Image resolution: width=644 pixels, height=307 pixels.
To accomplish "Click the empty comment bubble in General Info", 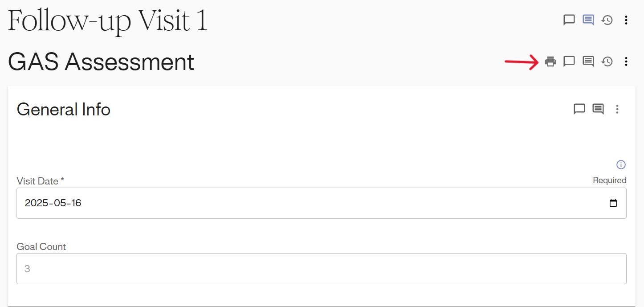I will click(x=579, y=109).
